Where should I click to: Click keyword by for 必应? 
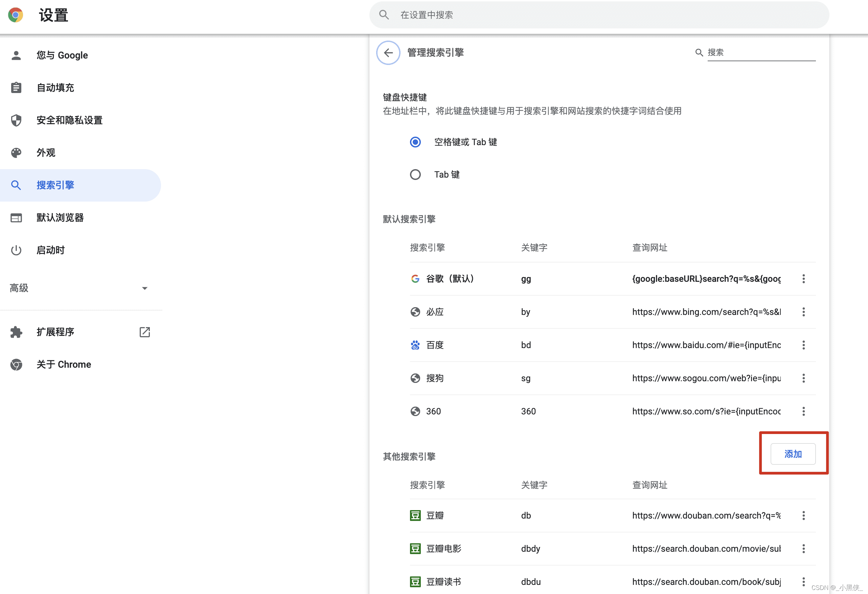(526, 312)
